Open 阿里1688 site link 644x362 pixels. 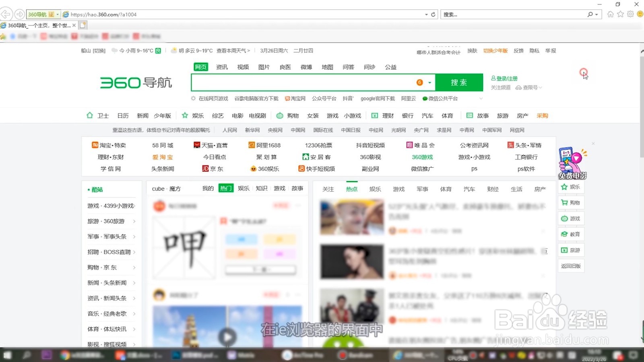(264, 145)
